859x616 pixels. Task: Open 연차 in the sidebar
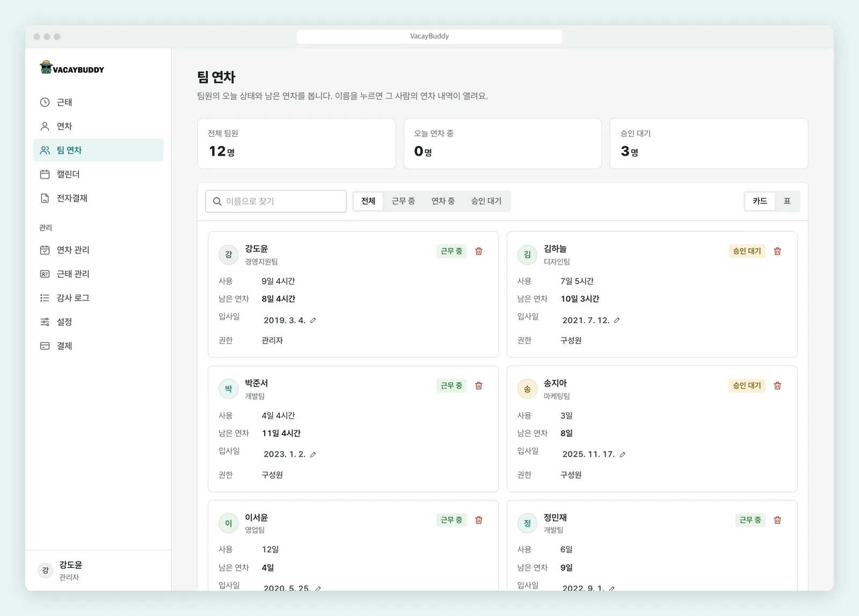[98, 126]
